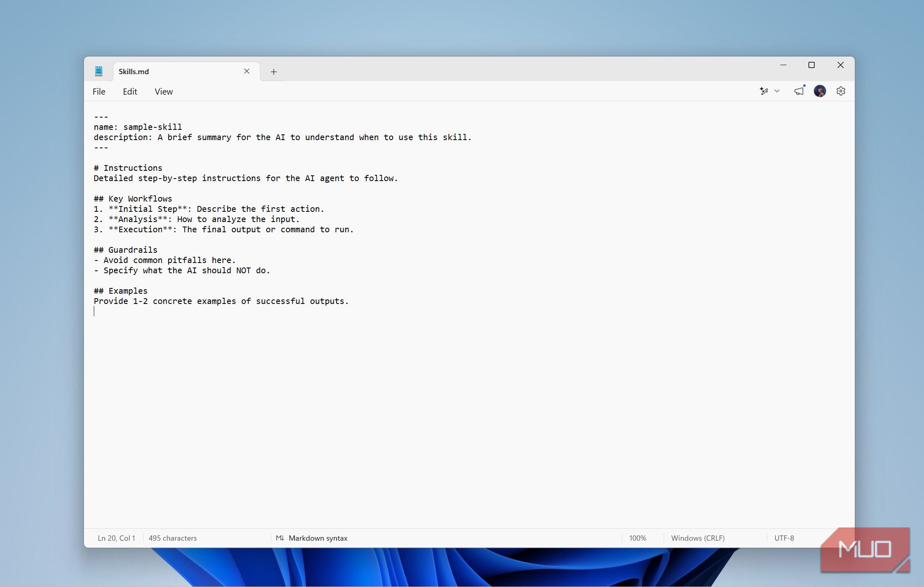Toggle Markdown syntax view in status bar
924x587 pixels.
pos(312,538)
